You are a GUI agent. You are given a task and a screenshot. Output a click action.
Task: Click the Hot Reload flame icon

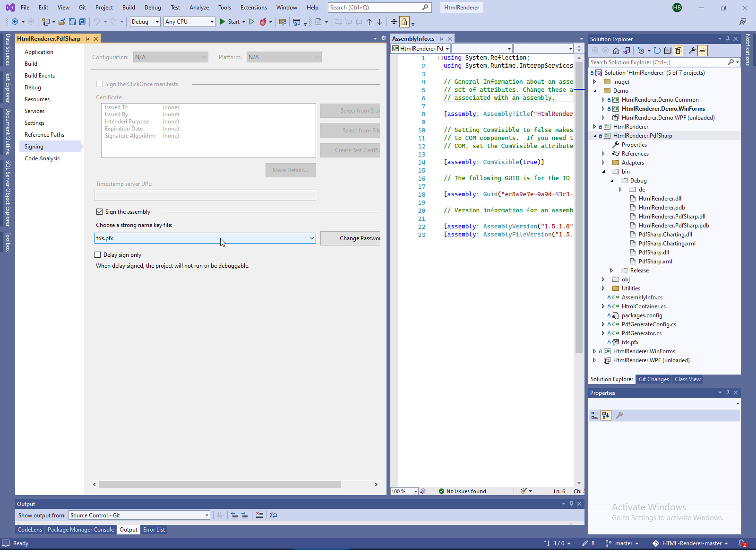(263, 22)
